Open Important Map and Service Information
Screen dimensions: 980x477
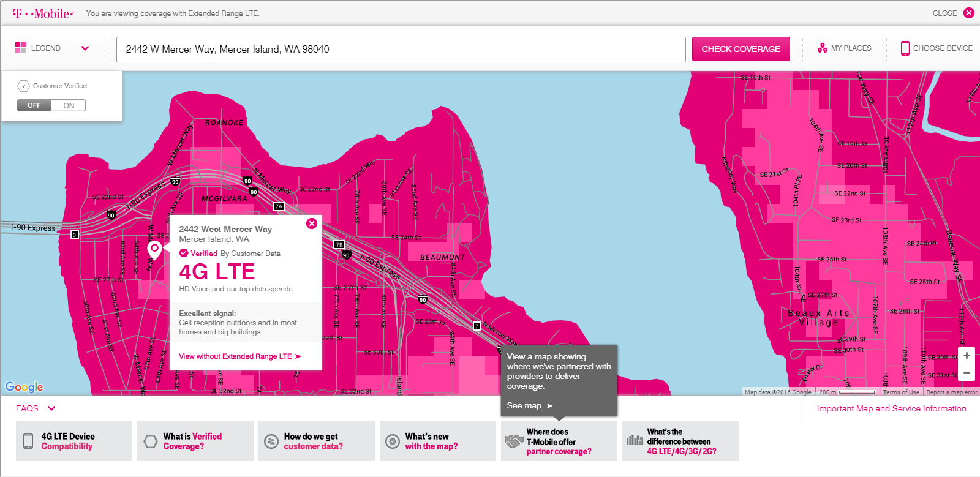tap(892, 408)
